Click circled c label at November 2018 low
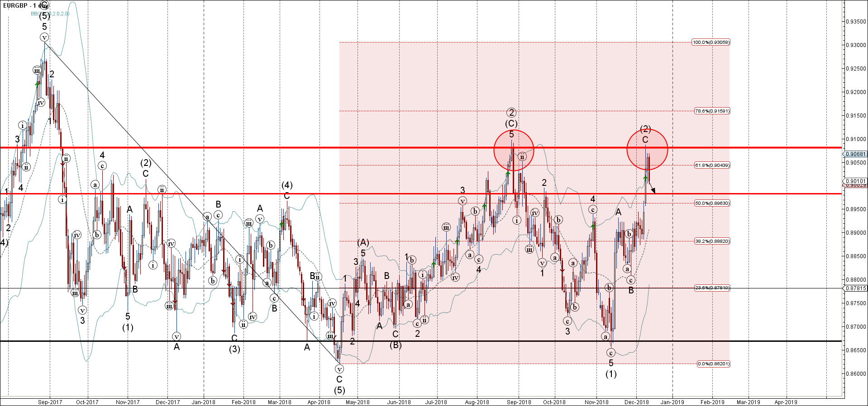Screen dimensions: 868x406 click(611, 353)
